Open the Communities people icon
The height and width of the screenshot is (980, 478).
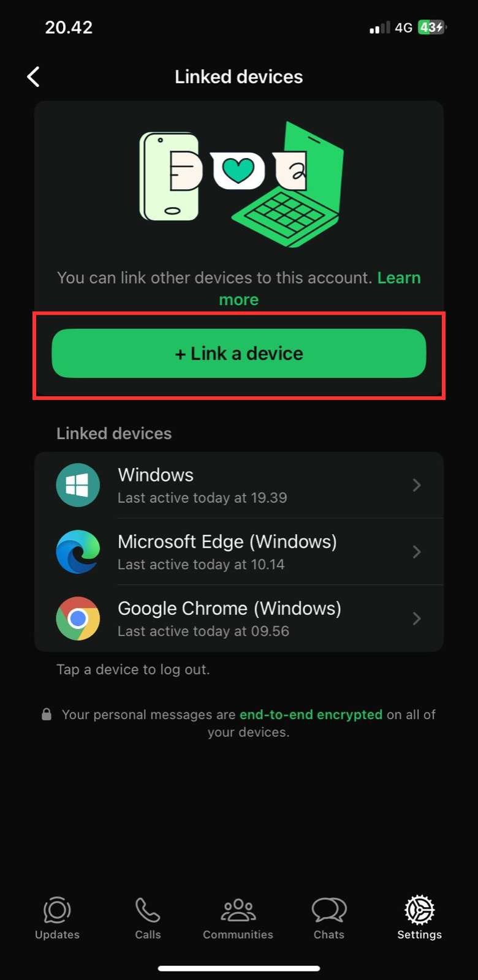[x=238, y=910]
